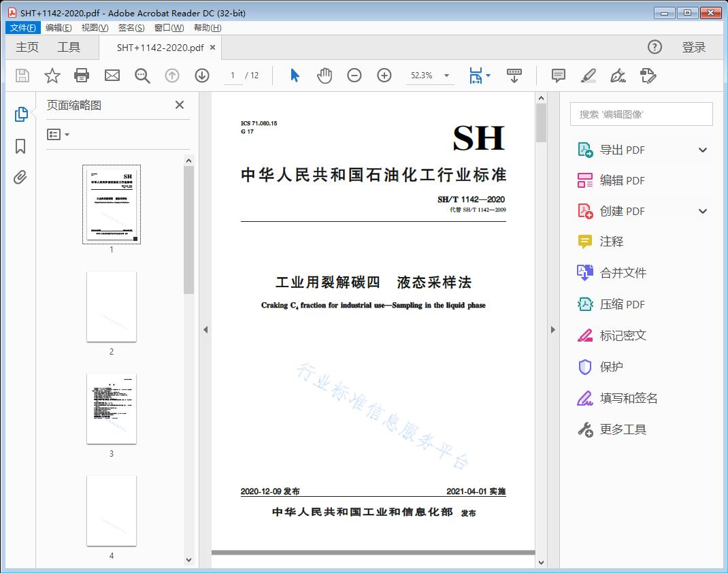
Task: Open the attachments panel in sidebar
Action: point(20,177)
